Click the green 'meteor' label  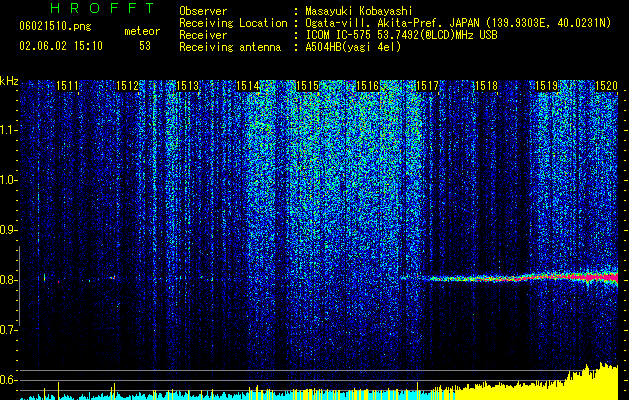(142, 31)
